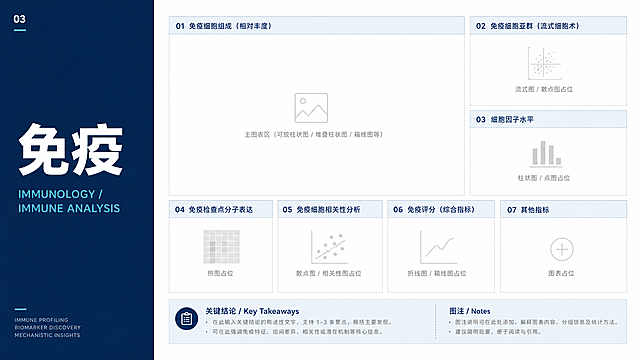The width and height of the screenshot is (640, 360).
Task: Click the first bullet under Key Takeaways
Action: coord(299,322)
